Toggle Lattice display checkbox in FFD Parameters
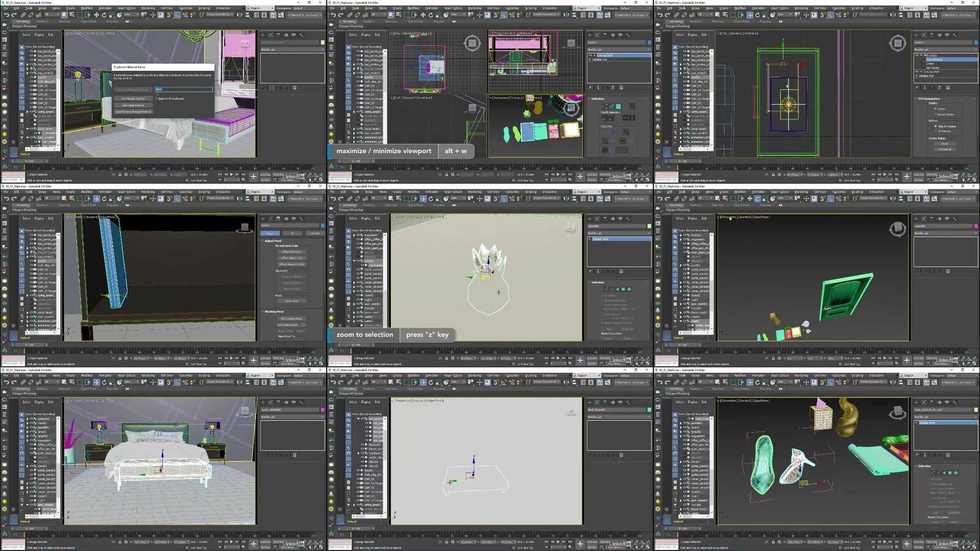 935,109
